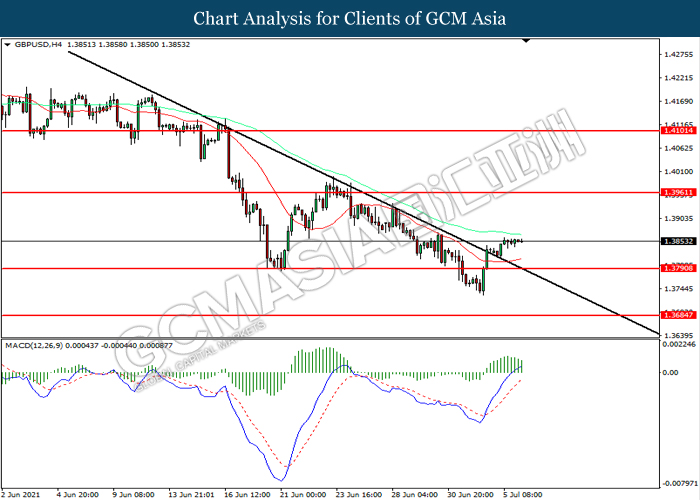Screen dimensions: 700x500
Task: Click the MACD 0.00 scale value
Action: tap(671, 372)
